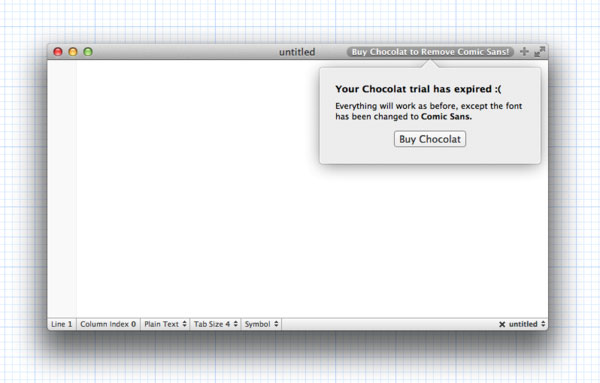The image size is (600, 383).
Task: Open the Tab Size 4 dropdown
Action: [x=215, y=324]
